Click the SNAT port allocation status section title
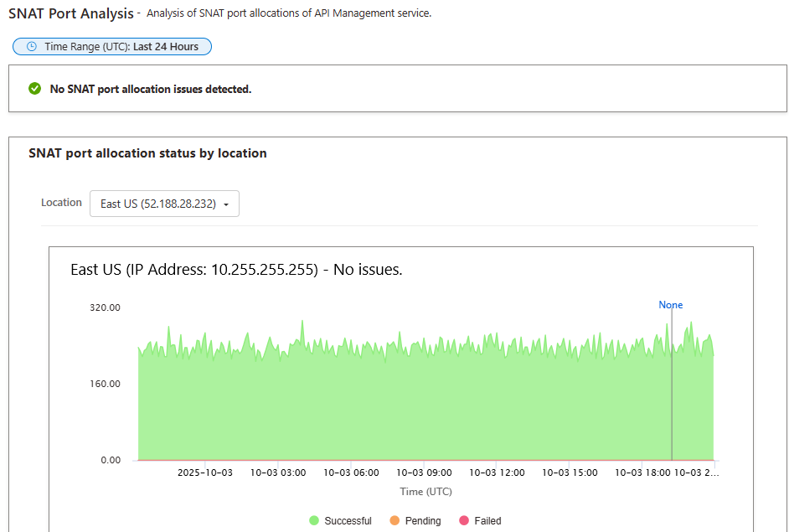 147,153
